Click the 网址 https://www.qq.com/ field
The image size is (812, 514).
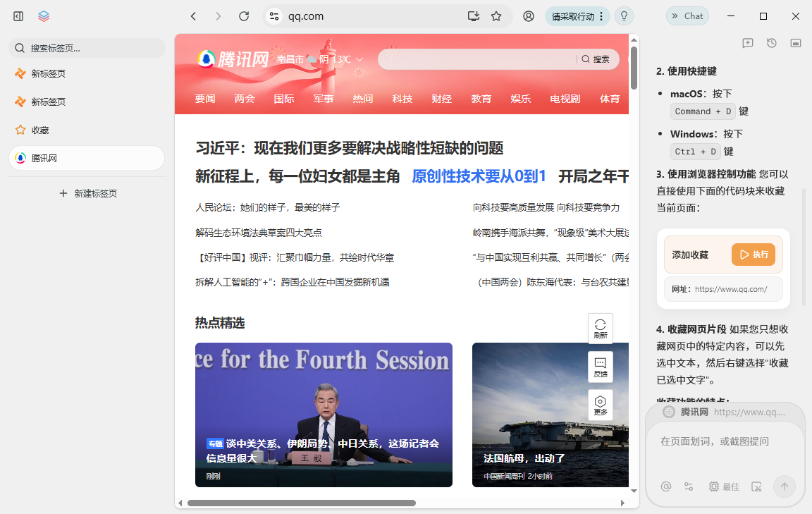click(x=723, y=289)
